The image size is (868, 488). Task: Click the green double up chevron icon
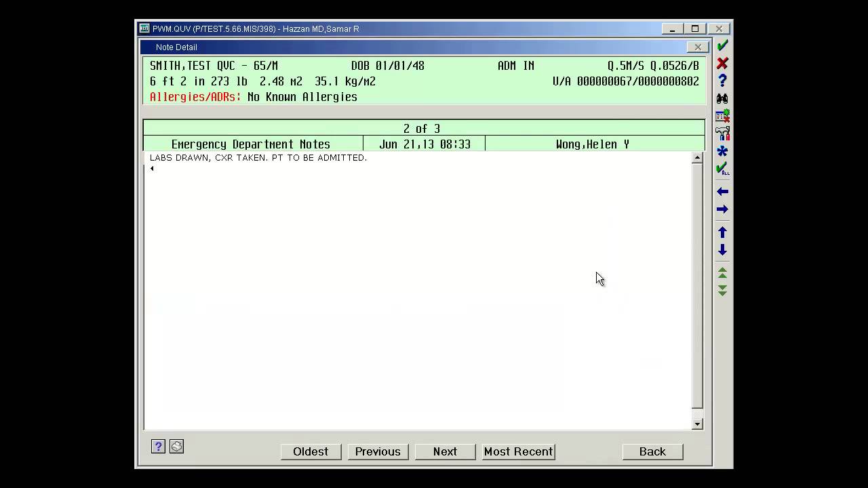click(x=722, y=272)
